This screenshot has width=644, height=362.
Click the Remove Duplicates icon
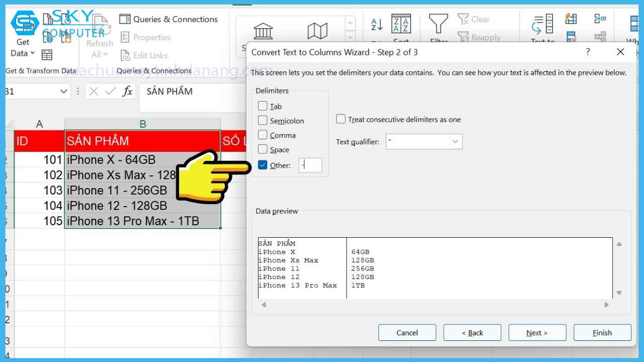[571, 37]
